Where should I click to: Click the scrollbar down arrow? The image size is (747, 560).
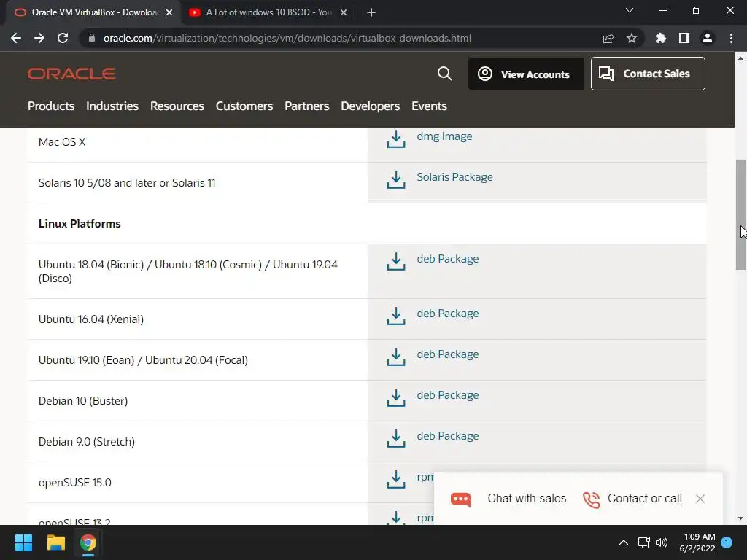point(740,518)
